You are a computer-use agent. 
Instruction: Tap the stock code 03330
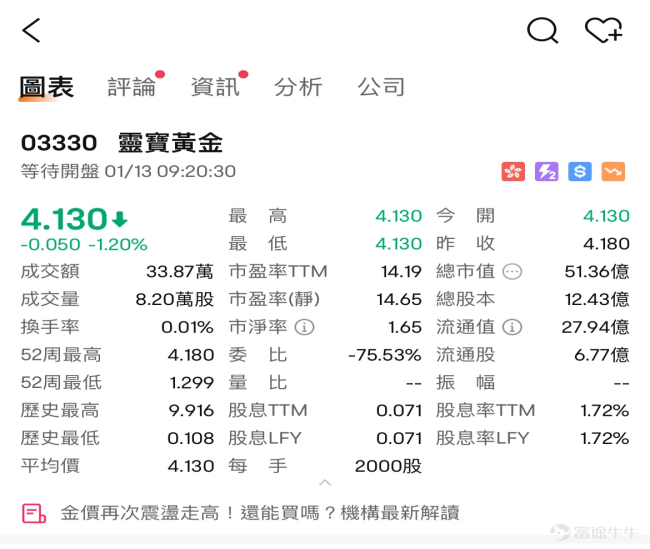pyautogui.click(x=59, y=143)
